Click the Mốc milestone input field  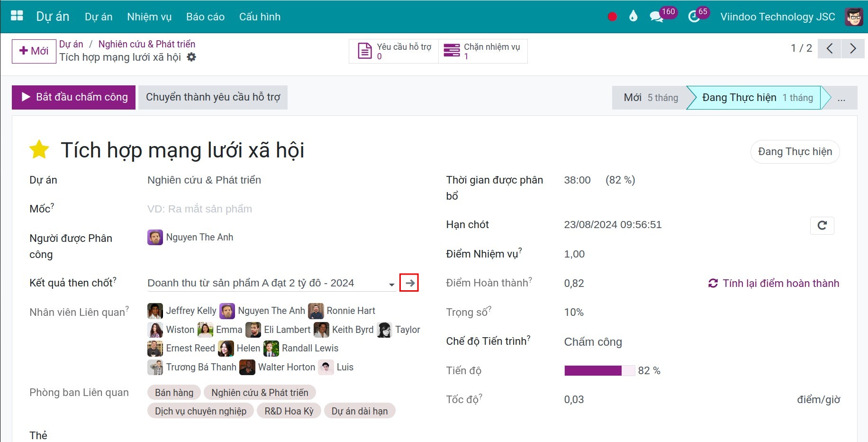[283, 209]
